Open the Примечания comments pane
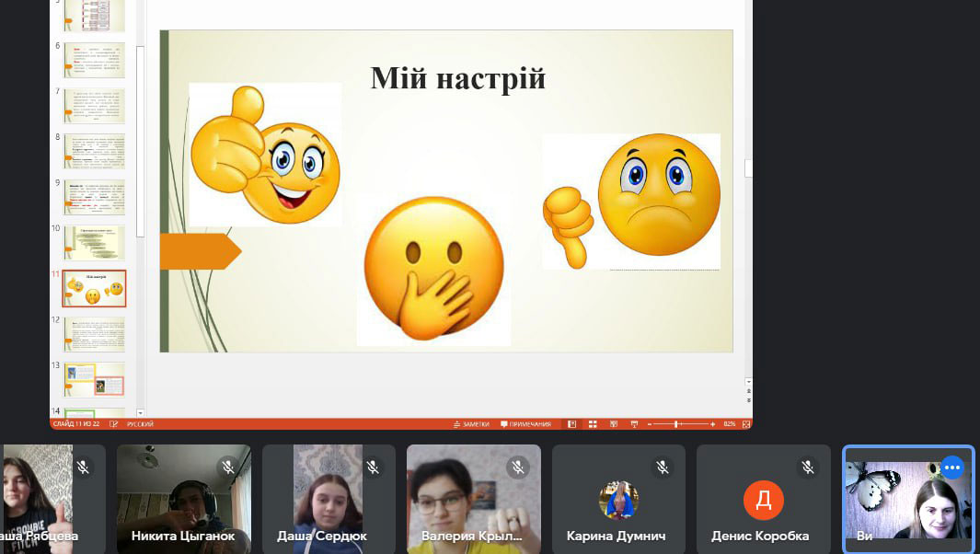980x554 pixels. (525, 424)
